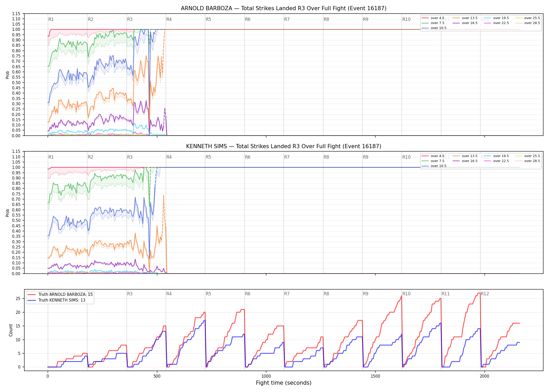
Task: Click '0.50' tick on Sims Prob axis
Action: click(x=16, y=220)
